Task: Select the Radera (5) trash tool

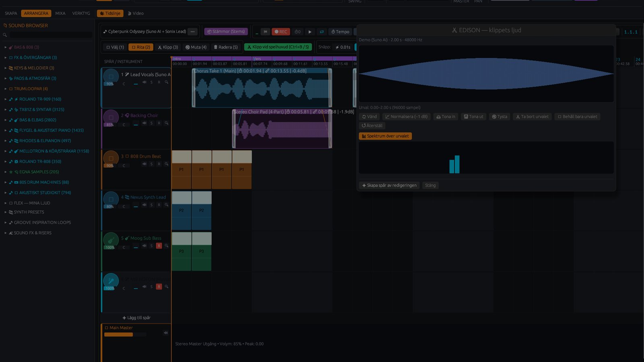Action: pos(226,47)
